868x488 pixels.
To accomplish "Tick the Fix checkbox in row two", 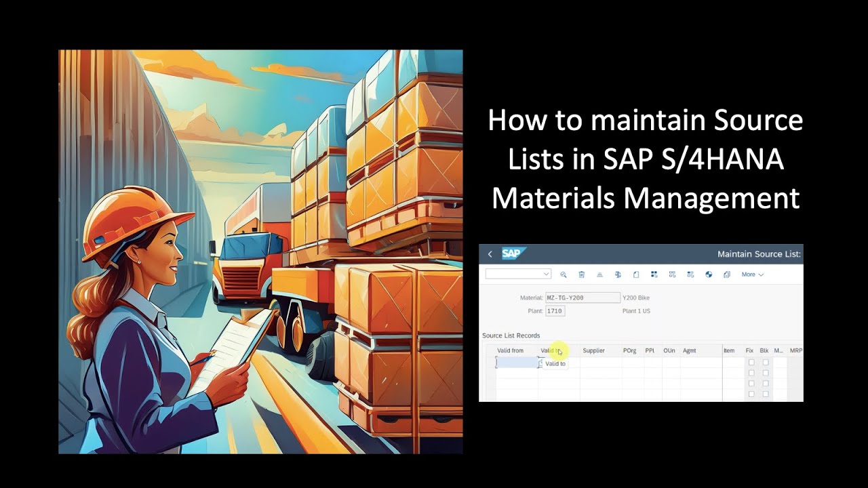I will point(751,373).
